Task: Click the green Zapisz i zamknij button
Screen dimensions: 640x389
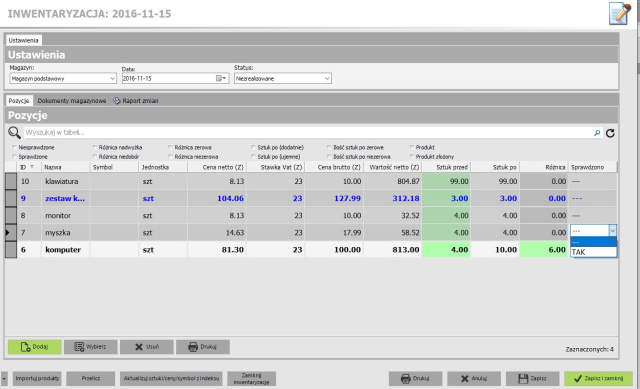Action: coord(598,378)
